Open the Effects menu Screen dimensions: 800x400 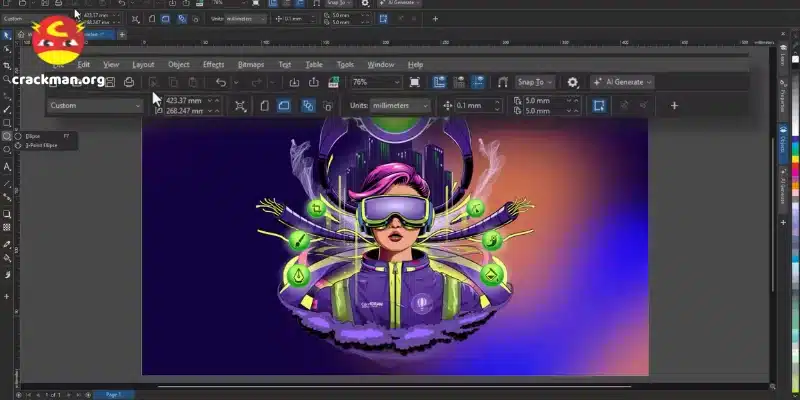tap(213, 65)
